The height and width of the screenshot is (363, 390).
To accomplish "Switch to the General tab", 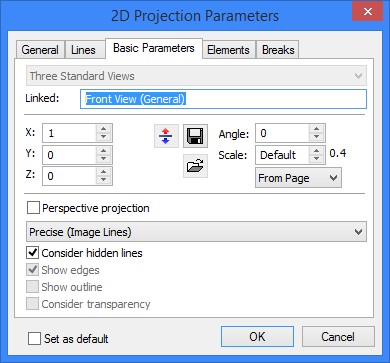I will pyautogui.click(x=40, y=50).
